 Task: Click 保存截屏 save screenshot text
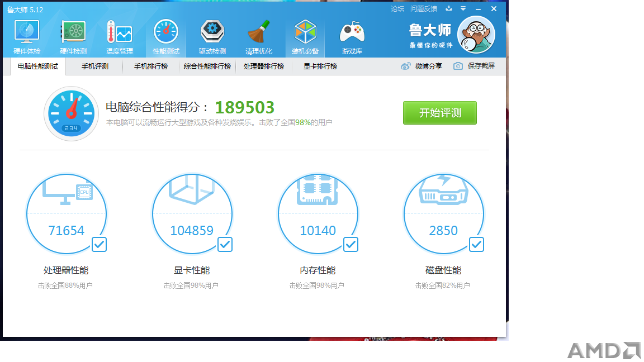coord(481,66)
